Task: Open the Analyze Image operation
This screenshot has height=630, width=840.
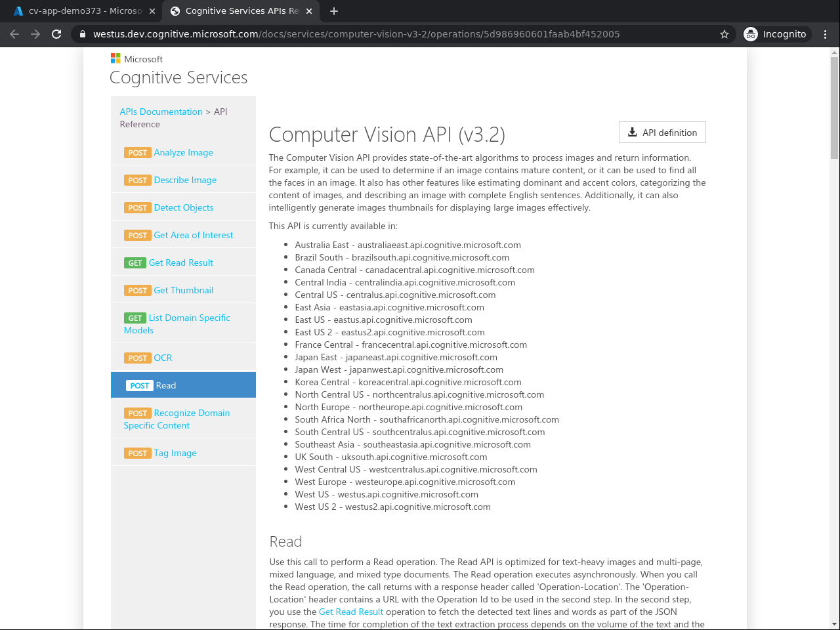Action: tap(184, 152)
